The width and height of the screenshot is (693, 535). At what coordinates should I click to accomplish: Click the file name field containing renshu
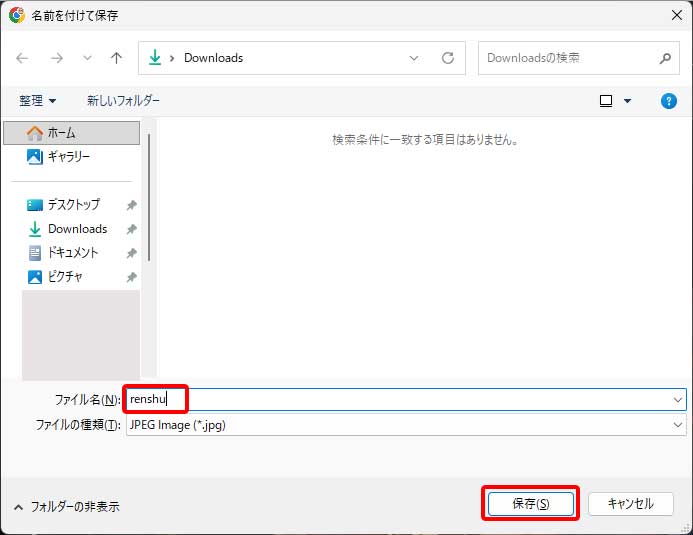coord(400,399)
